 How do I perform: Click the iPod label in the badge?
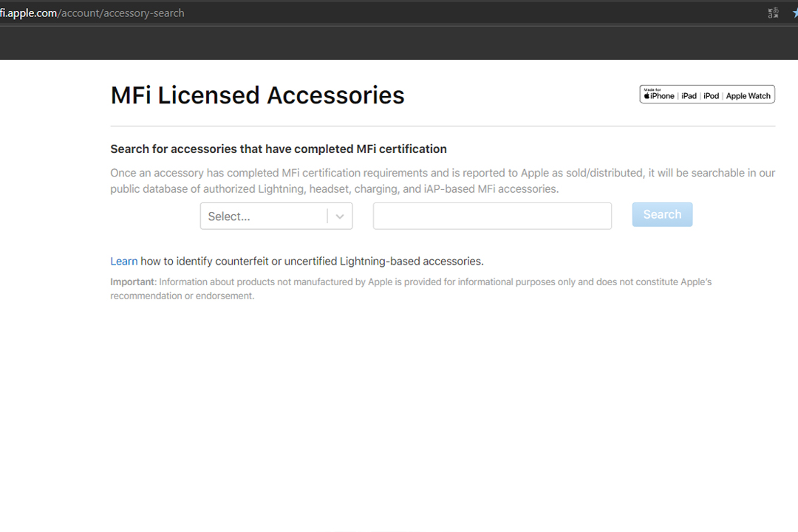711,96
